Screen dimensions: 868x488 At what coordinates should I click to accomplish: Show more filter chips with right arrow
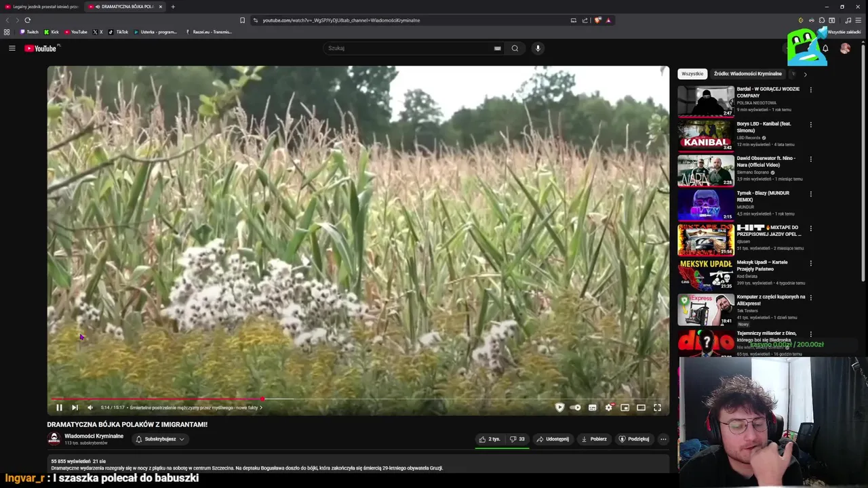click(x=805, y=74)
